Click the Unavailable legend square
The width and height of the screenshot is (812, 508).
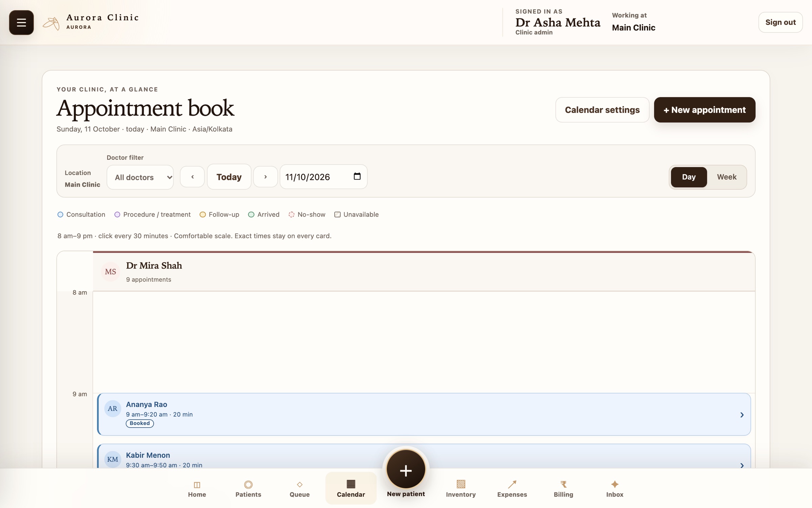click(337, 214)
